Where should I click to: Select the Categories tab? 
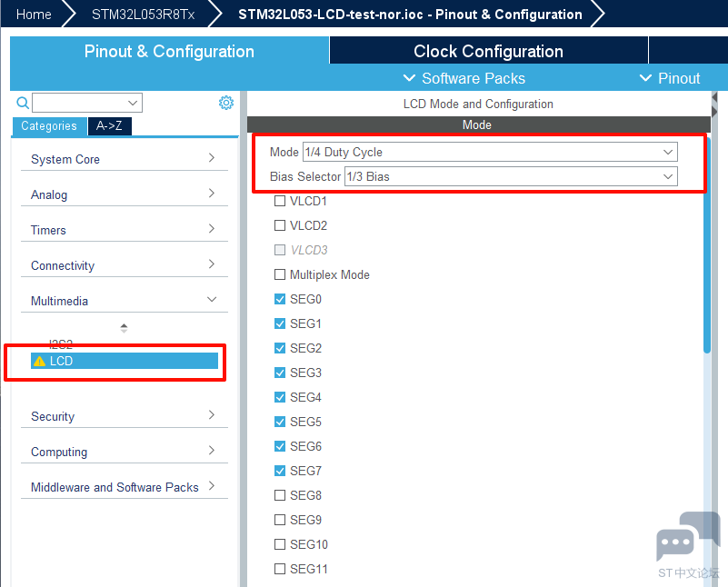pos(49,126)
